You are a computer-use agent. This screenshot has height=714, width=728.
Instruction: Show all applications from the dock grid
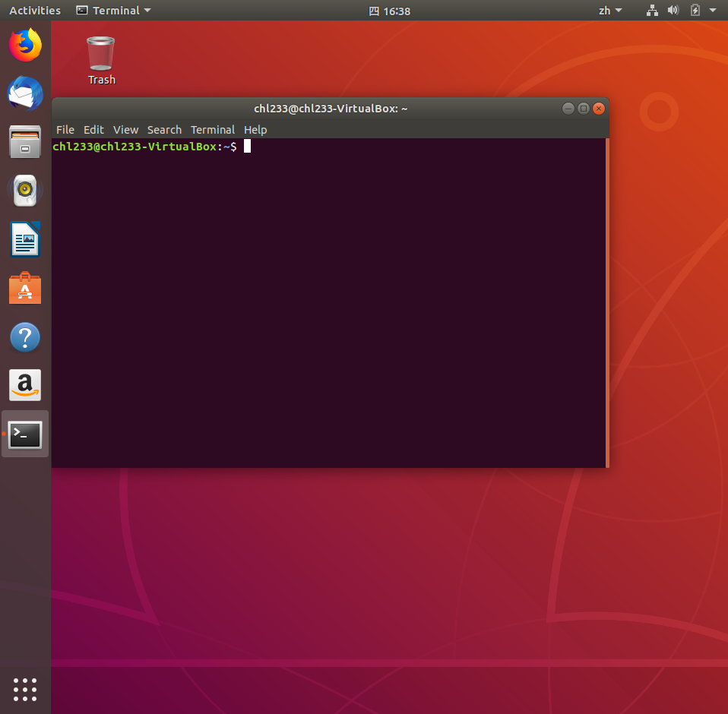coord(25,690)
